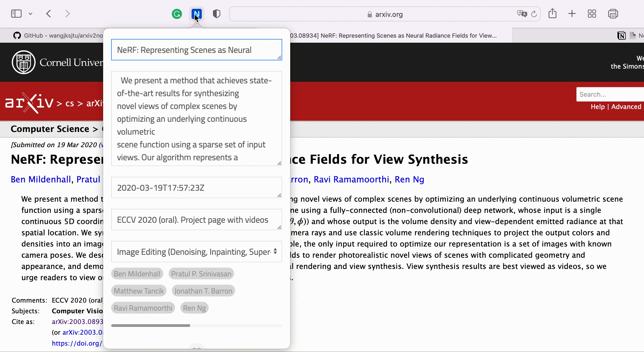The image size is (644, 352).
Task: Click the arxiv2notion extension icon
Action: tap(196, 14)
